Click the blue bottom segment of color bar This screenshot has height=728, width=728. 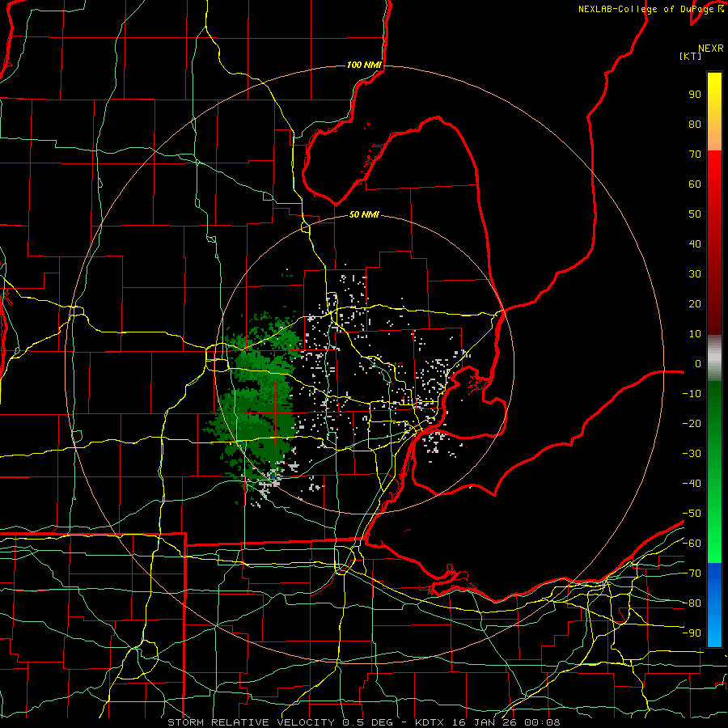point(714,604)
